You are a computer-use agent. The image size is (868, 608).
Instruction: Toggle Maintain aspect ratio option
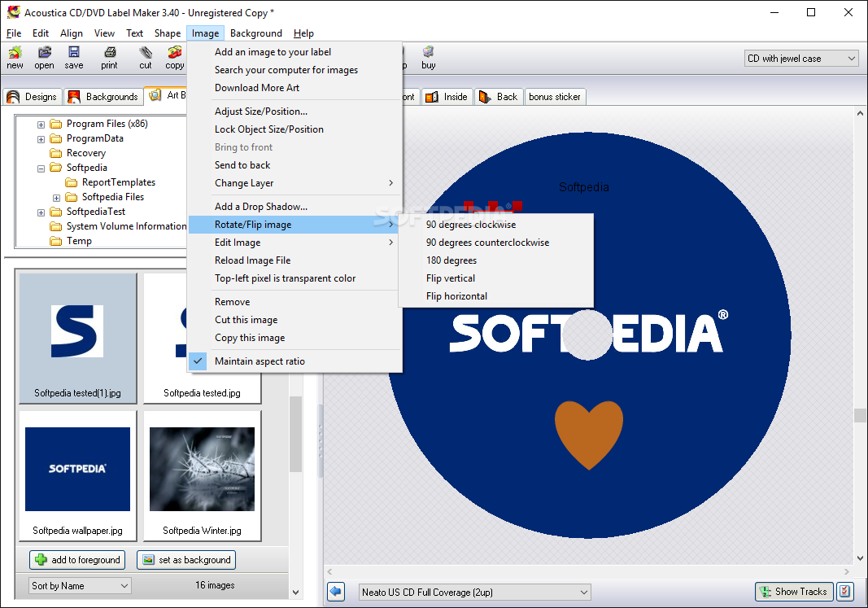point(295,361)
